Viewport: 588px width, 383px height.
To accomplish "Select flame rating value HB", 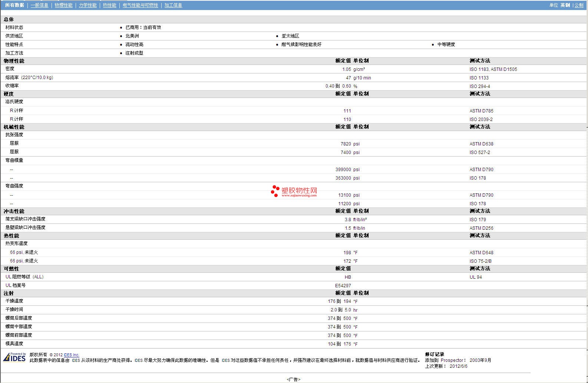I will coord(348,277).
